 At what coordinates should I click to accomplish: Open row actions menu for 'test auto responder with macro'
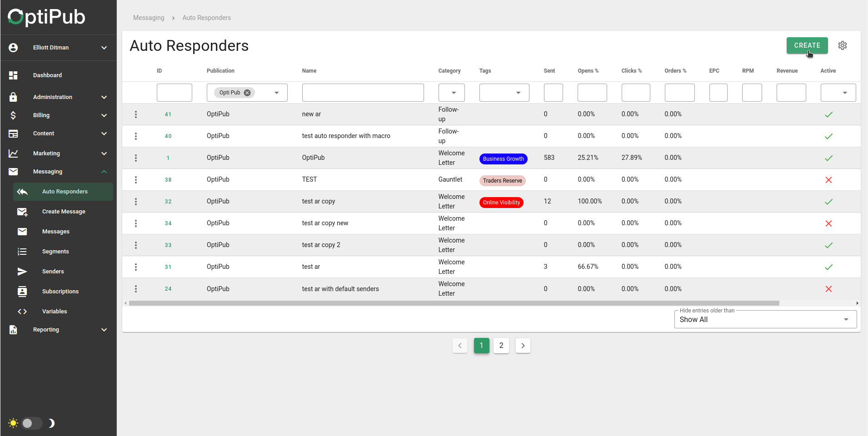click(x=136, y=136)
